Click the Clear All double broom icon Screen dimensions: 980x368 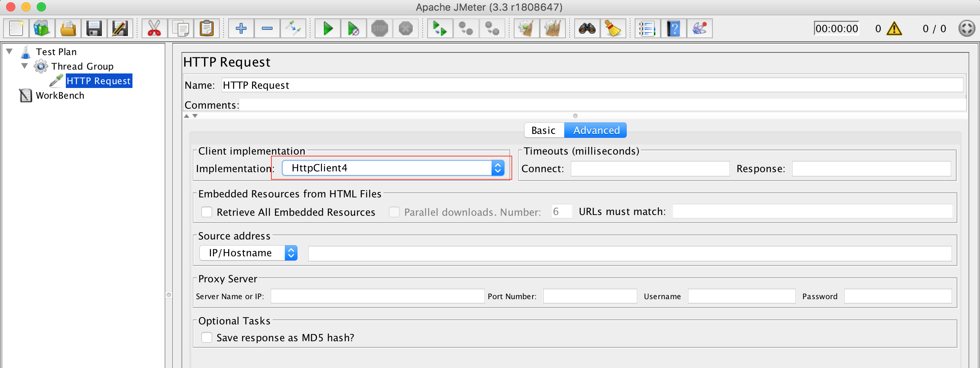pyautogui.click(x=552, y=28)
